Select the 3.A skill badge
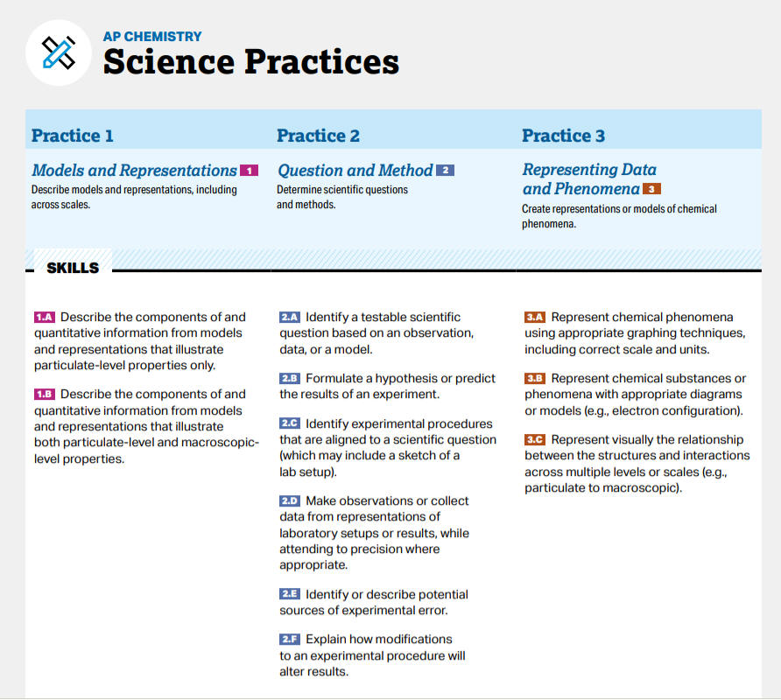The image size is (781, 700). point(535,318)
